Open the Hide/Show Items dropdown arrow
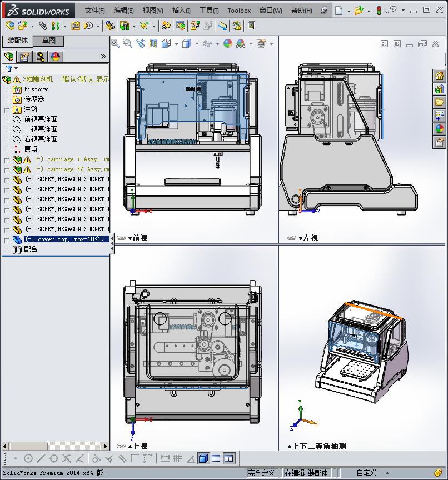448x480 pixels. [217, 44]
